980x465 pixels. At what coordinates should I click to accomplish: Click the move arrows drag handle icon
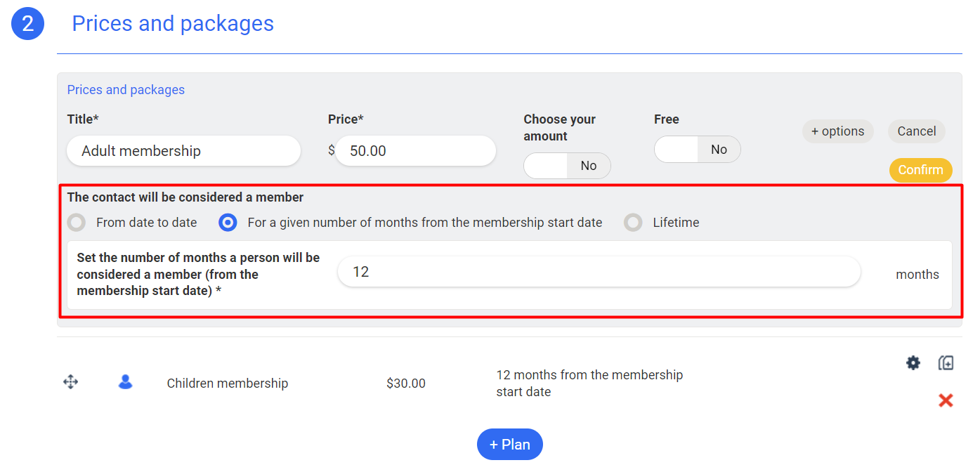tap(71, 382)
